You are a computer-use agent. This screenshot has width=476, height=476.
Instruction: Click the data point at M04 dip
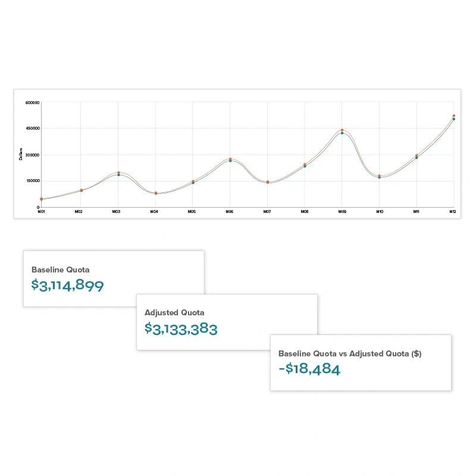156,193
